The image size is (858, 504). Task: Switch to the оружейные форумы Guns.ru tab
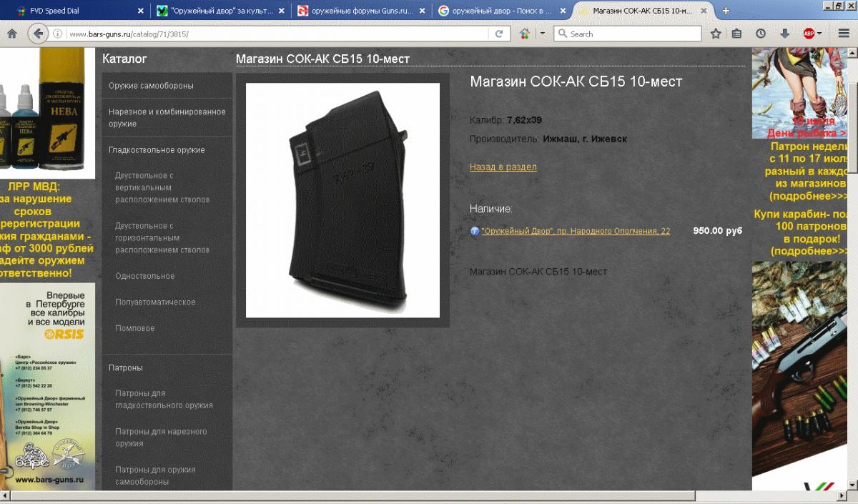coord(355,11)
